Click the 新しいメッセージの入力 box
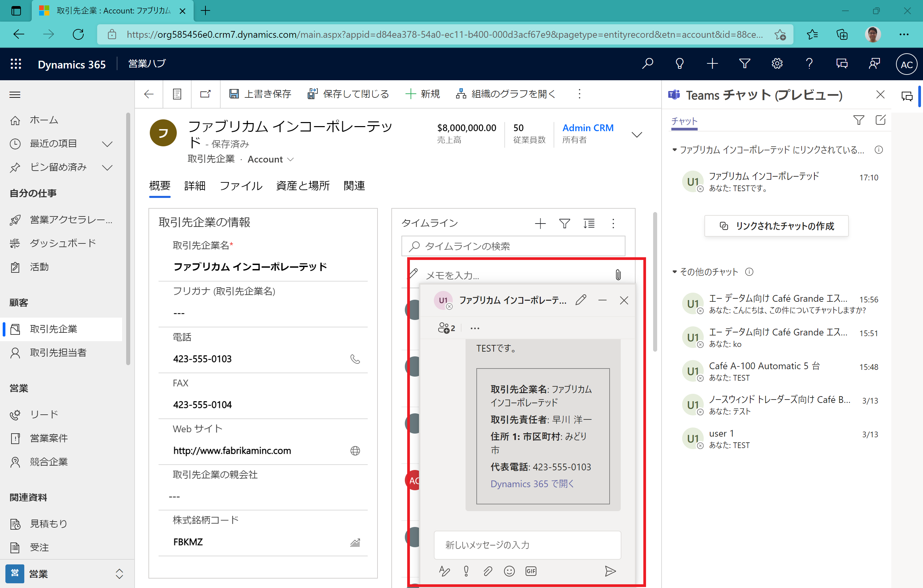The image size is (923, 588). pyautogui.click(x=527, y=545)
